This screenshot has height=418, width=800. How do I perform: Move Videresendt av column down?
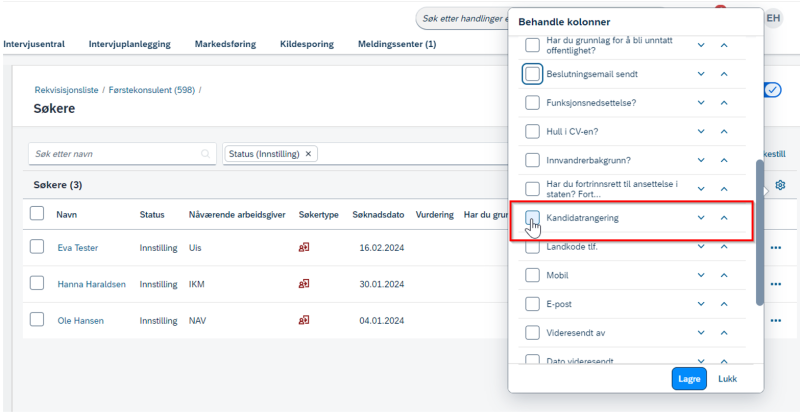click(x=701, y=333)
